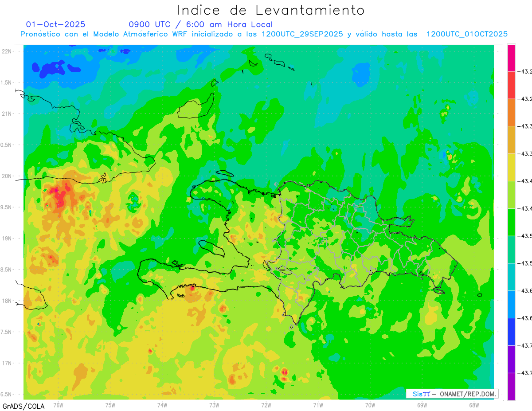Click the 'Indice de Levantamiento' chart title
Viewport: 532px width, 411px height.
(271, 10)
